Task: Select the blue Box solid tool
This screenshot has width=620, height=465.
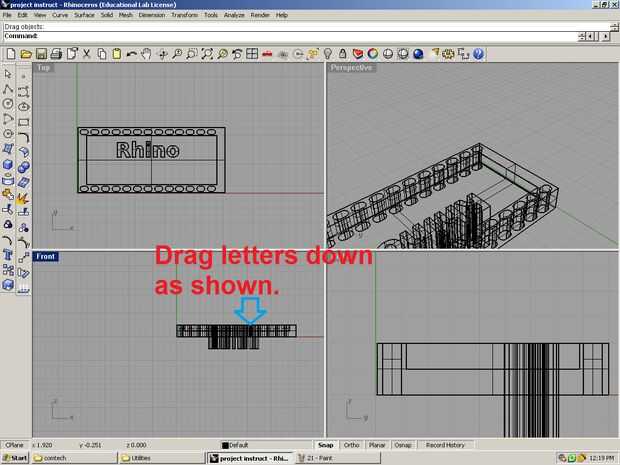Action: pos(8,164)
